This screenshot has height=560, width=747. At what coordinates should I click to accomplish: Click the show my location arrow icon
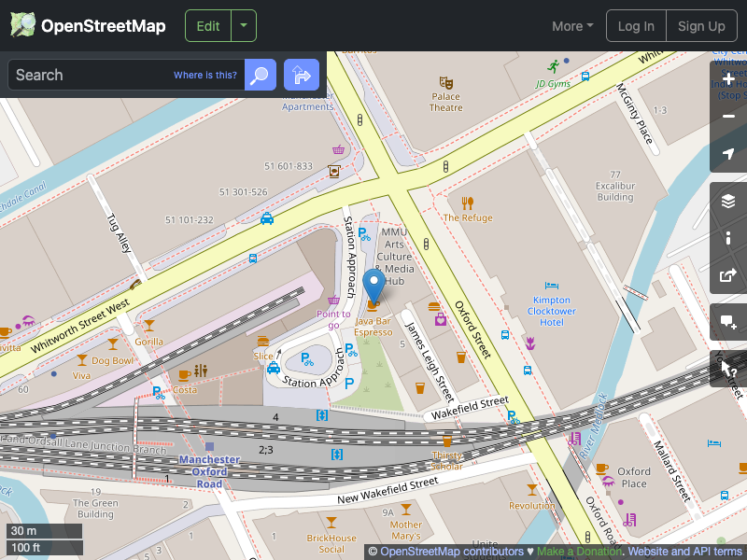[728, 154]
